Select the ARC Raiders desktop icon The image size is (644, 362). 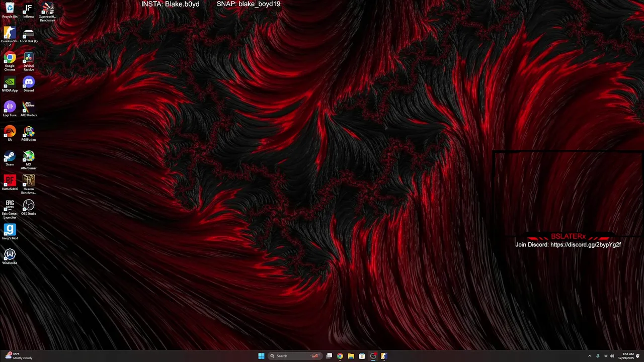pyautogui.click(x=29, y=109)
